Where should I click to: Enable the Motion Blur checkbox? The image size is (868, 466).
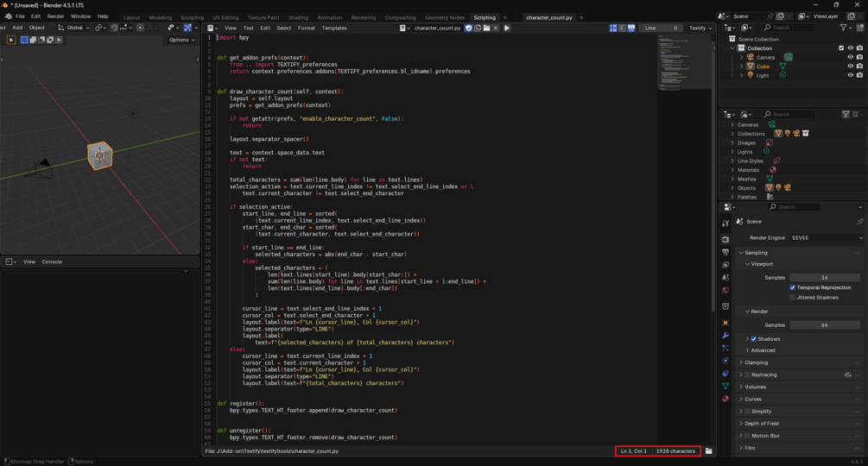747,436
